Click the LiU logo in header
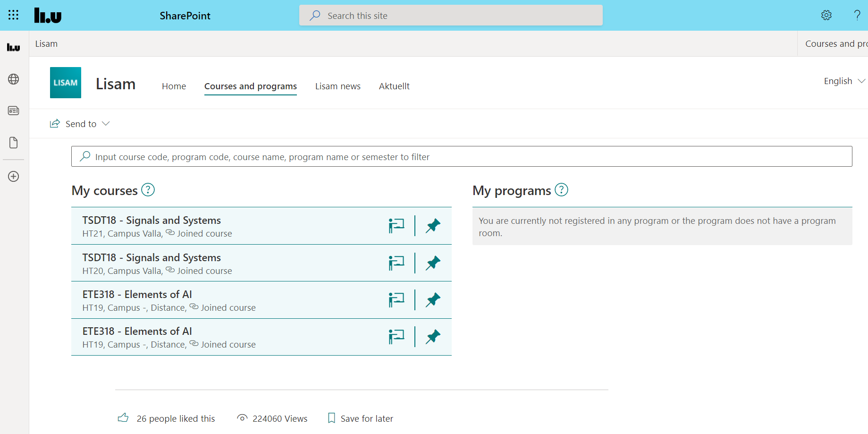 click(x=48, y=16)
